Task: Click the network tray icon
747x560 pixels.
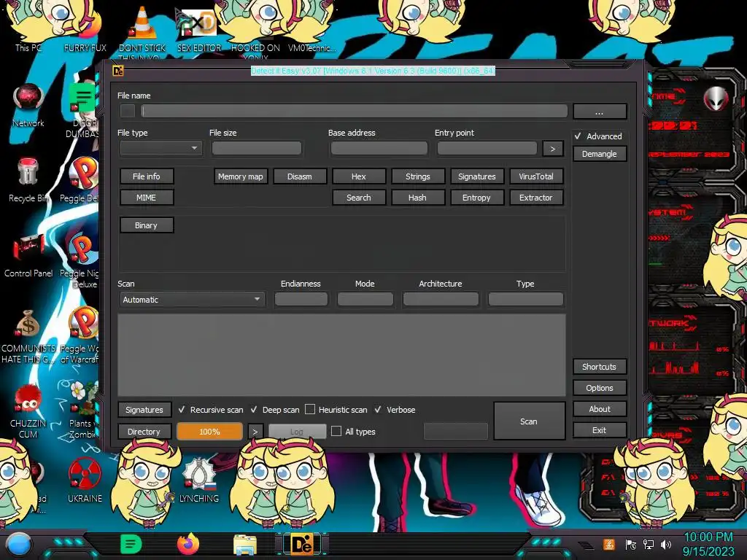Action: click(x=649, y=544)
